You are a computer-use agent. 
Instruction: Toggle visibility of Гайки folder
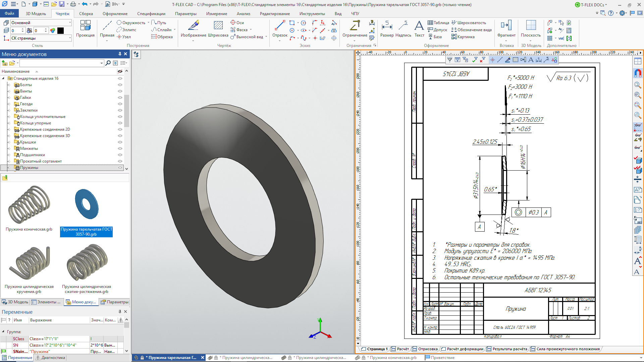(120, 98)
